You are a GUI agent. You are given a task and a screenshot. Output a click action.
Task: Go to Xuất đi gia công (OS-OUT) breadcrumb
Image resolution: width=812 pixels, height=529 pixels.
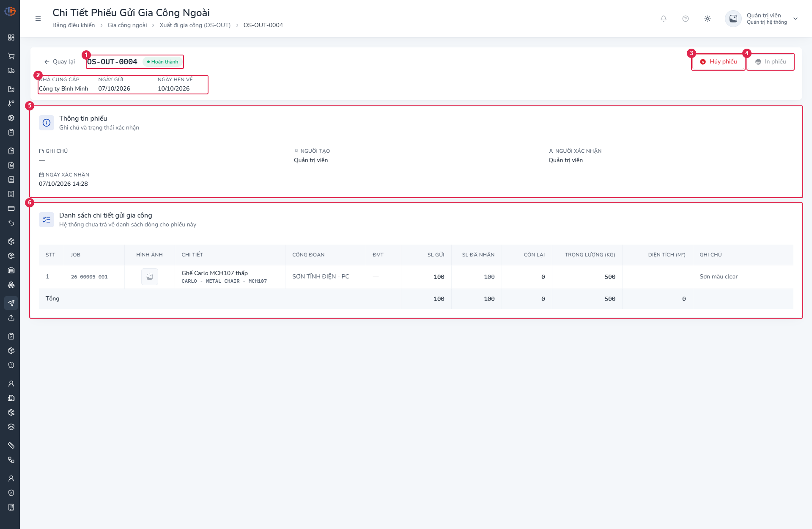tap(195, 25)
